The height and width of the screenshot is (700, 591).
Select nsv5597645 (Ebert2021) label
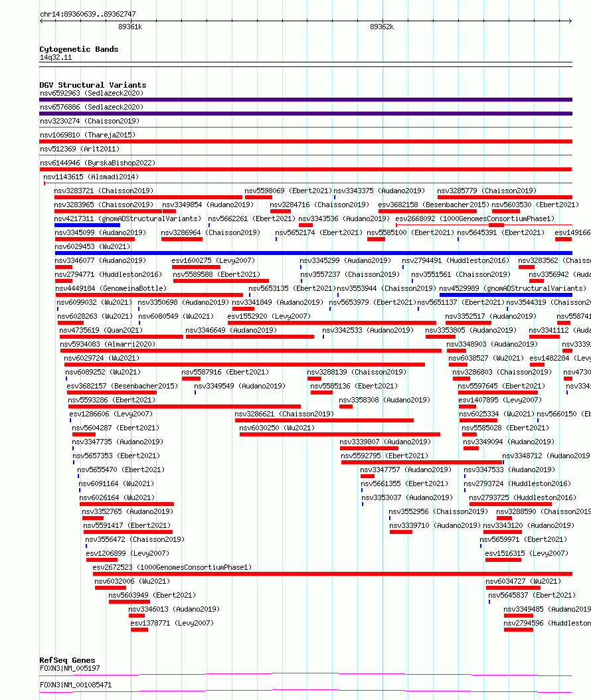click(501, 386)
